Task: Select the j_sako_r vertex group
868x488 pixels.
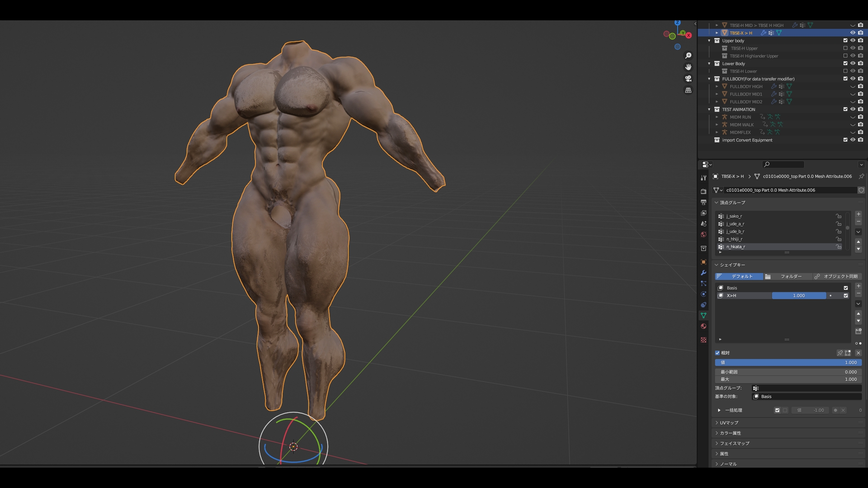Action: click(x=734, y=216)
